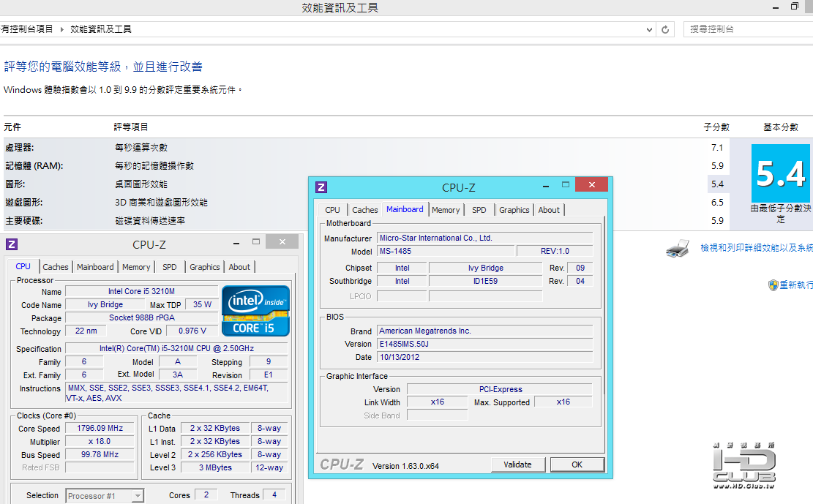
Task: Click the re-run assessment link
Action: (796, 285)
